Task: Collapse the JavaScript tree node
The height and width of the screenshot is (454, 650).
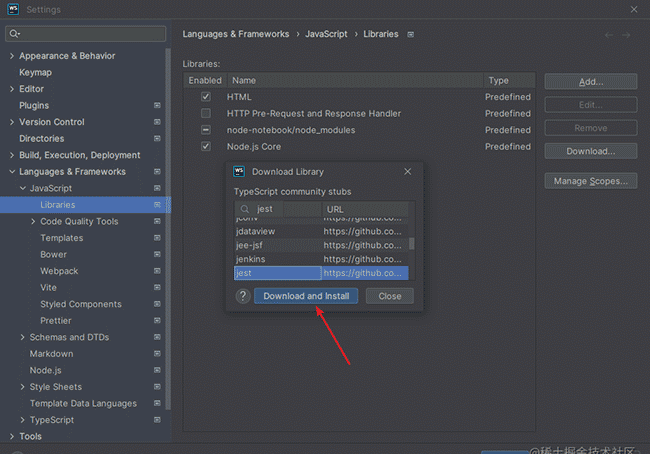Action: [22, 188]
